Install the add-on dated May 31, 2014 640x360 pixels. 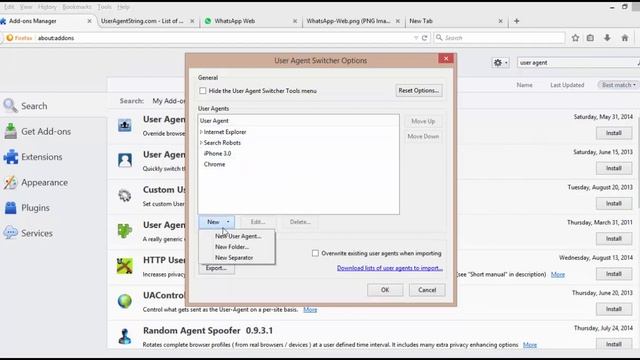613,133
